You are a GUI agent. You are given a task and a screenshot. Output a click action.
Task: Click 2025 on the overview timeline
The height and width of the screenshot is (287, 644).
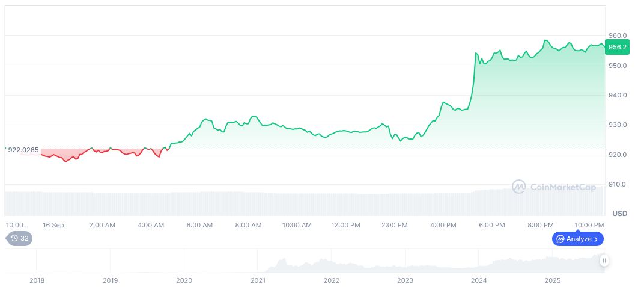point(553,280)
